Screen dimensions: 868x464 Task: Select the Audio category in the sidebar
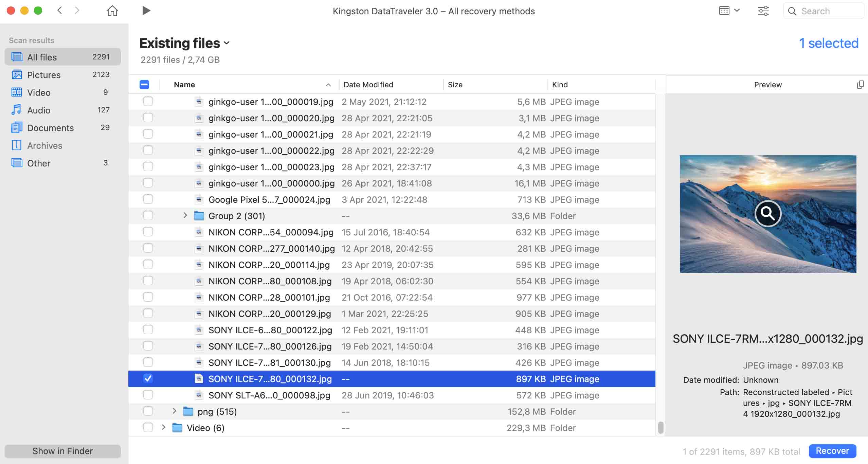(39, 110)
